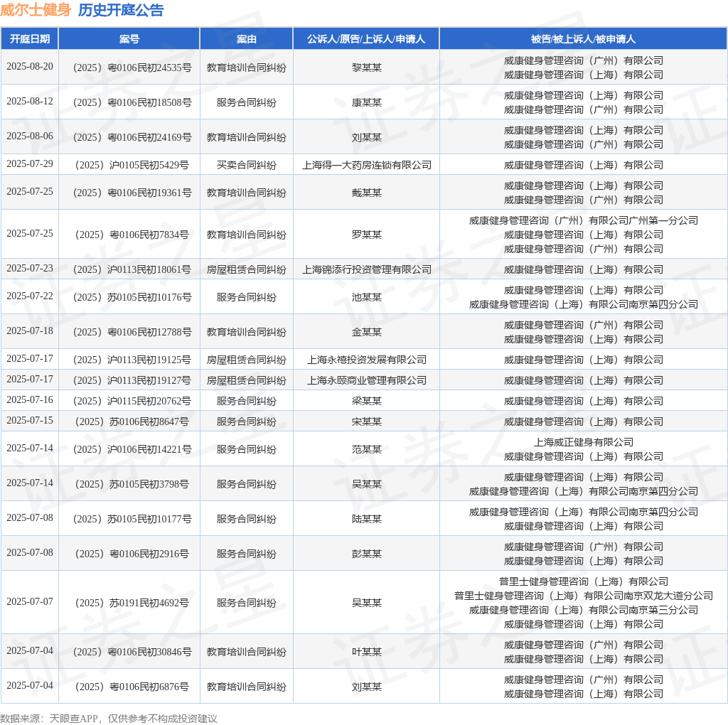Click case number 粤0106民初12788号
The image size is (728, 725).
pyautogui.click(x=132, y=333)
